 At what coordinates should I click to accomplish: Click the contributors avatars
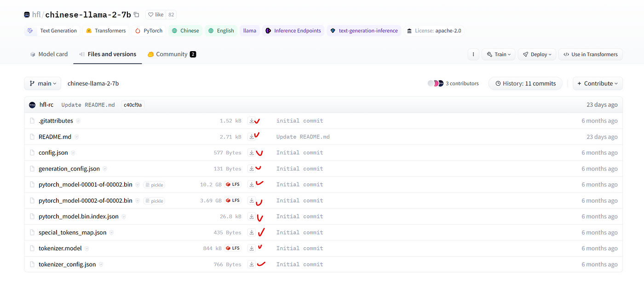point(435,83)
